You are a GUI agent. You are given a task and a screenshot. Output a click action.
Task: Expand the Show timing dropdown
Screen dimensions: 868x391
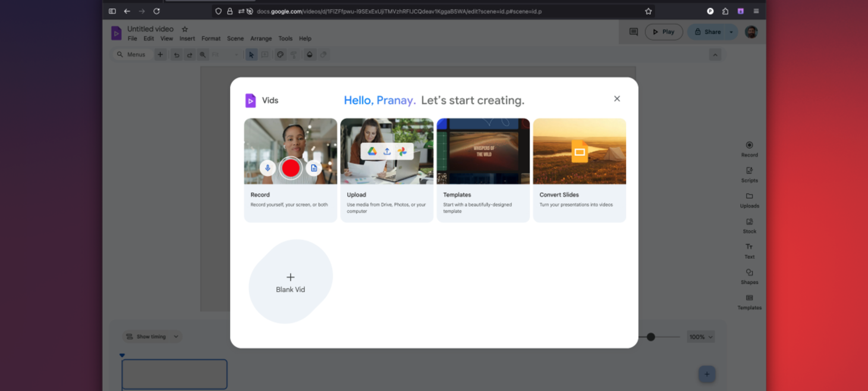point(176,337)
